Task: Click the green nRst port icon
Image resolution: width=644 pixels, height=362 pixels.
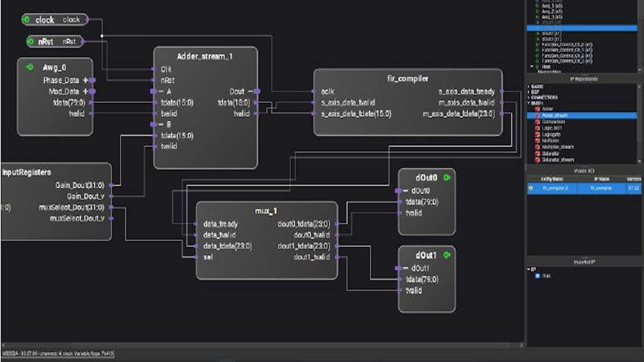Action: [31, 41]
